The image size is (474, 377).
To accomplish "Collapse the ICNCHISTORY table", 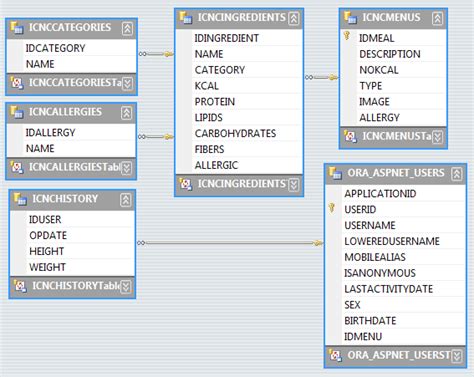I will [125, 200].
